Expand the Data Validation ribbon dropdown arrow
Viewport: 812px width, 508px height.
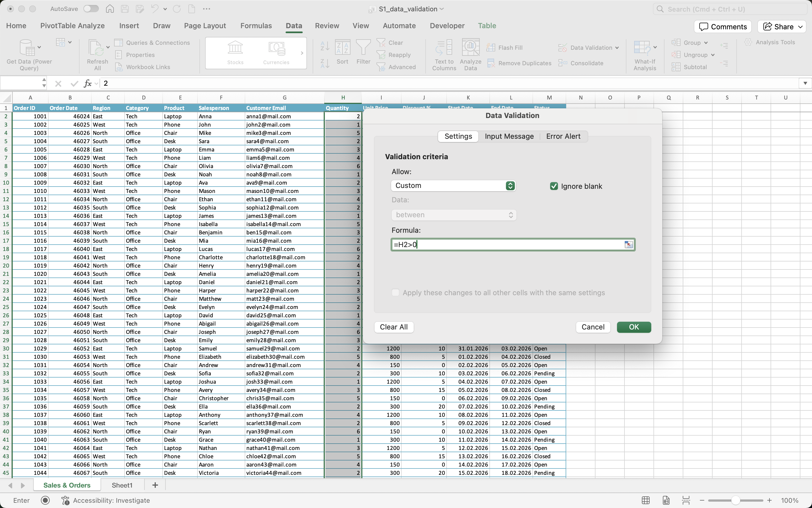tap(617, 48)
